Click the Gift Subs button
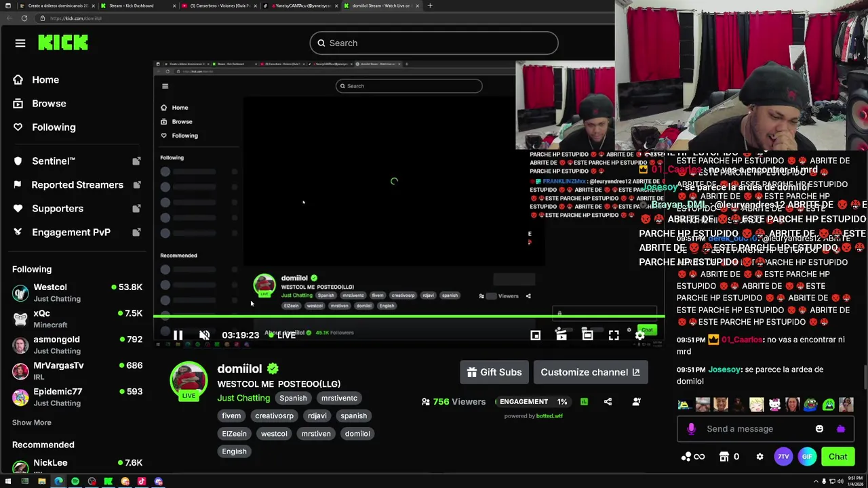Viewport: 868px width, 488px height. [x=494, y=372]
